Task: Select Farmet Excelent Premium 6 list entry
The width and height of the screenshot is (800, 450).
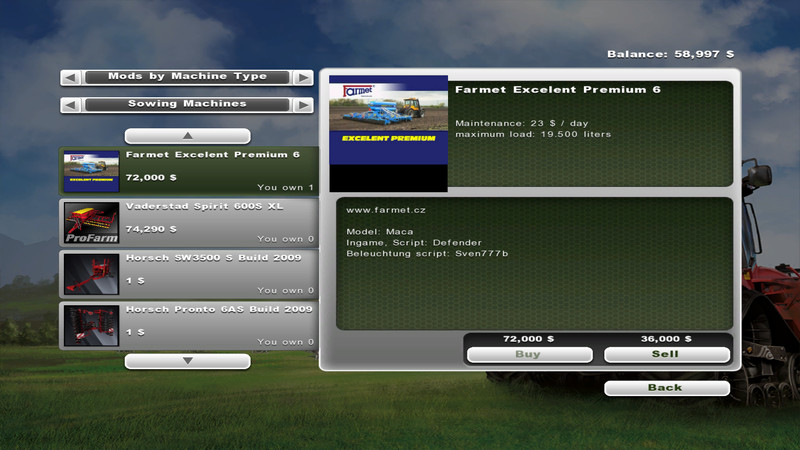Action: pyautogui.click(x=189, y=171)
